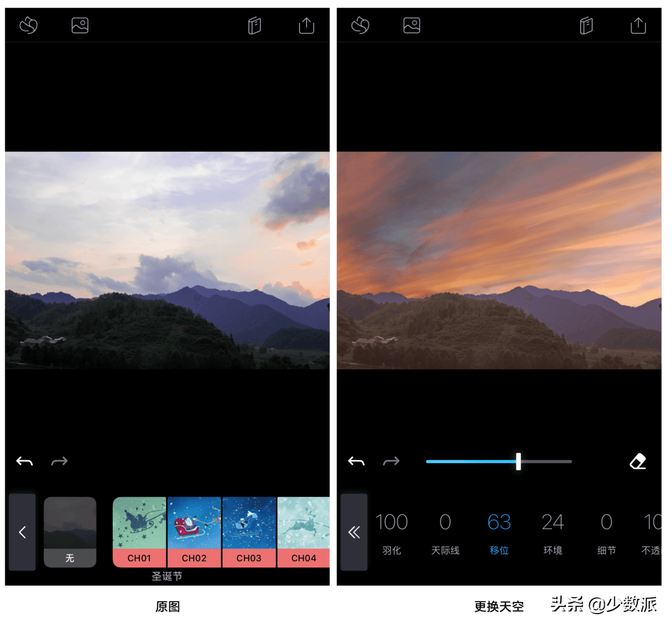
Task: Select the 移位 parameter set to 63
Action: tap(499, 534)
